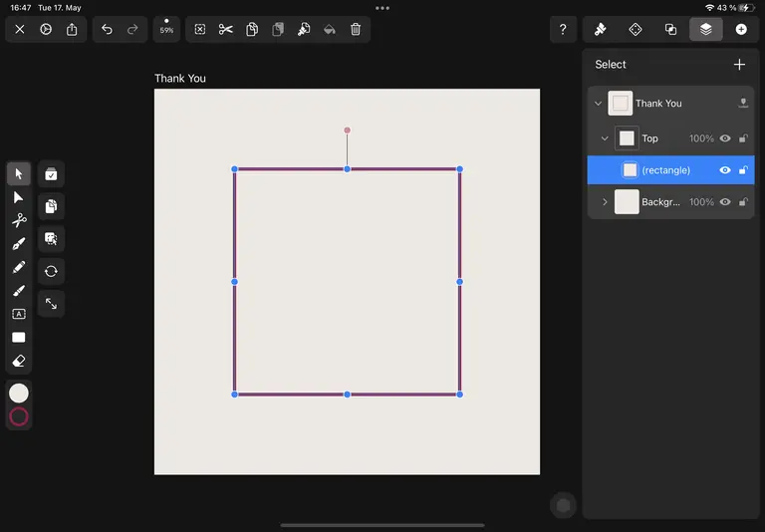This screenshot has width=765, height=532.
Task: Tap the rotation handle above the rectangle
Action: 347,131
